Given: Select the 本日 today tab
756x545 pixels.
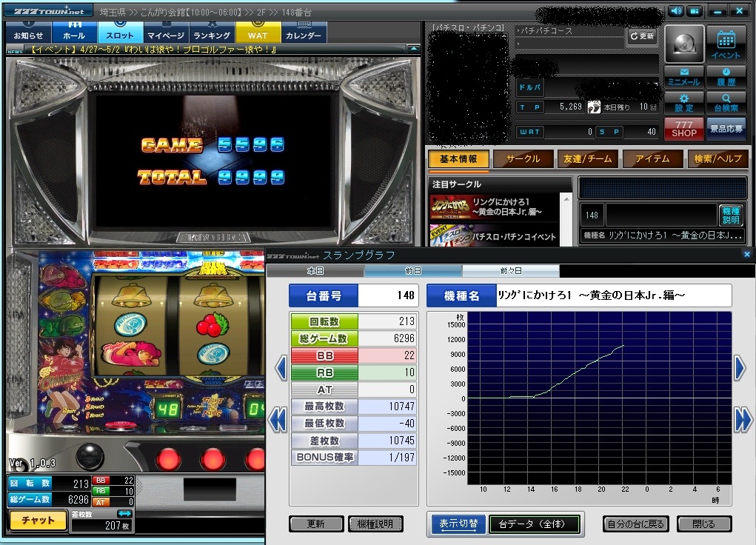Looking at the screenshot, I should pos(315,271).
